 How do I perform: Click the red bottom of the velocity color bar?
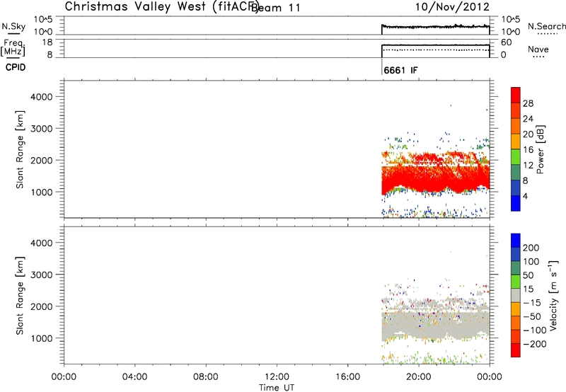coord(516,350)
